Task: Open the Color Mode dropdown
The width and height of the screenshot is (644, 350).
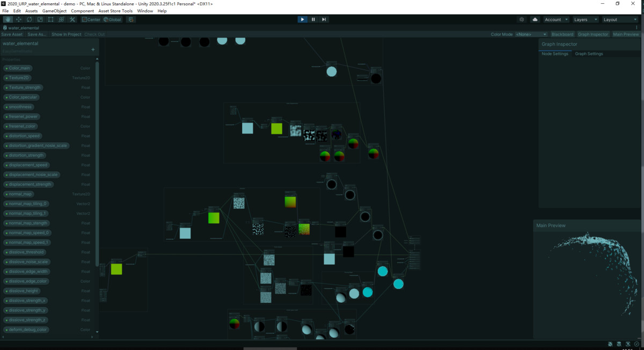Action: [x=530, y=34]
